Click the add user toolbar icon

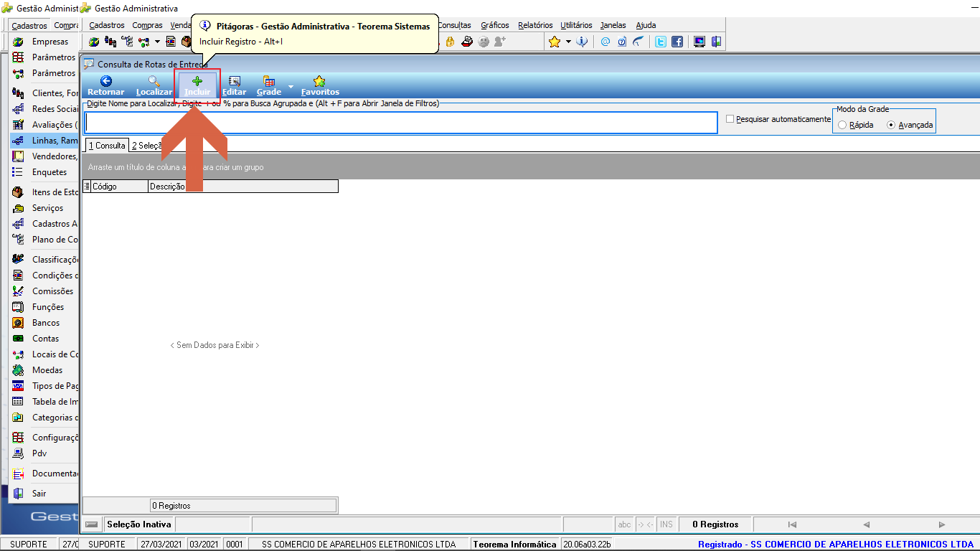coord(500,42)
